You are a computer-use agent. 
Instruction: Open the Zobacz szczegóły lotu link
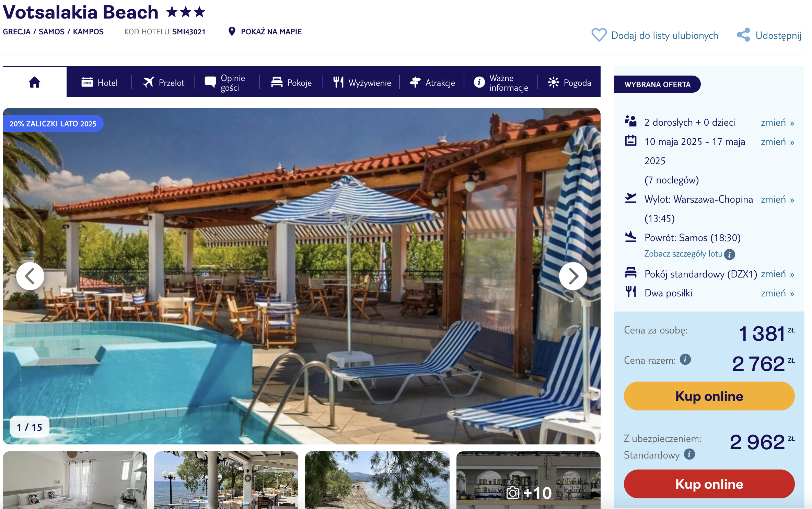click(683, 254)
